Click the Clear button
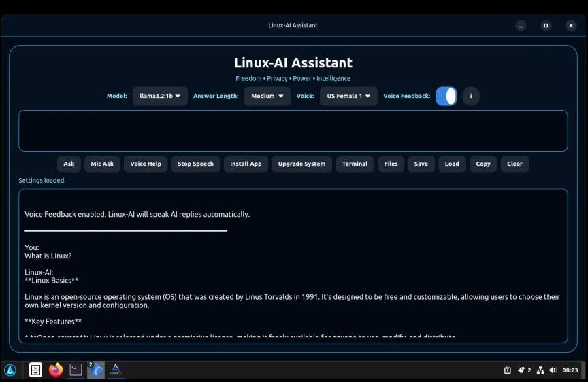Viewport: 588px width, 382px height. tap(514, 164)
